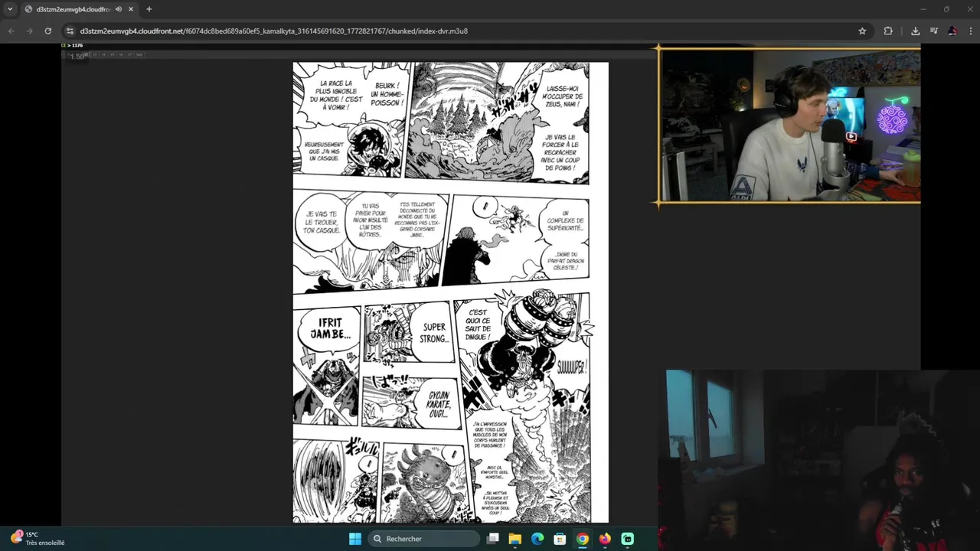Open the Windows Start menu

click(355, 539)
